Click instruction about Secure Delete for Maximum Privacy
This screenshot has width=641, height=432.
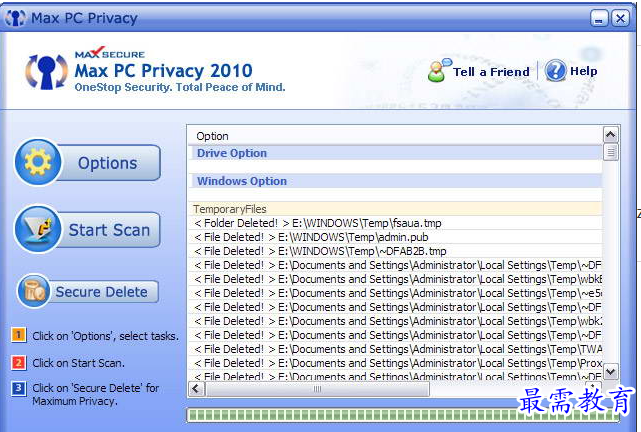point(96,394)
